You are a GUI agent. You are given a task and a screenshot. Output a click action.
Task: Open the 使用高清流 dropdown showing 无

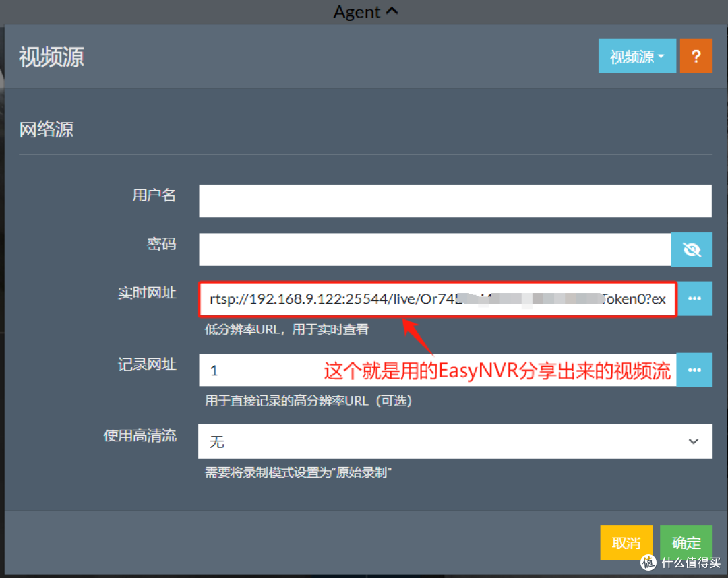tap(455, 441)
